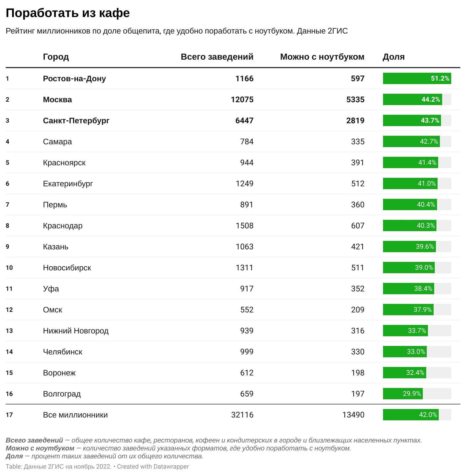
Task: Click the "Поработать из кафе" title
Action: [x=68, y=13]
